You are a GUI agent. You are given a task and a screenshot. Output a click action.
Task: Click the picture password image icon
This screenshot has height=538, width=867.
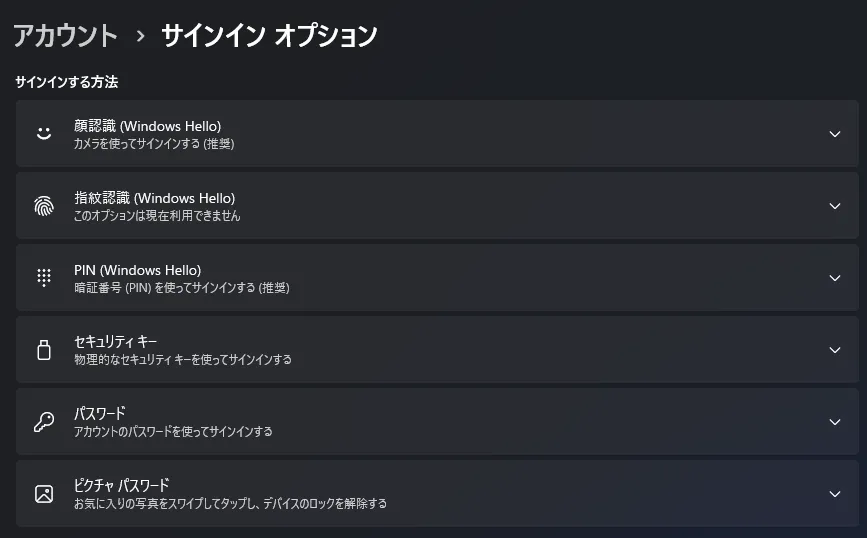[x=43, y=493]
